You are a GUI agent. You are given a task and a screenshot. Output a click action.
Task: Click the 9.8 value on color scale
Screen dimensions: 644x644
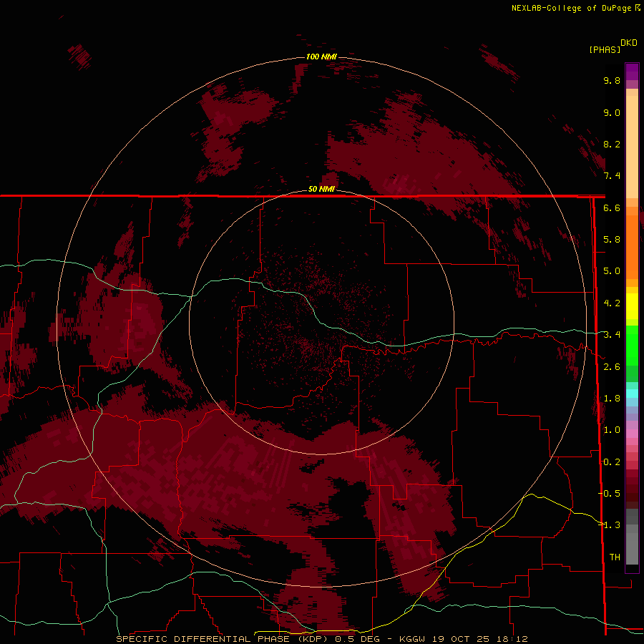coord(612,81)
